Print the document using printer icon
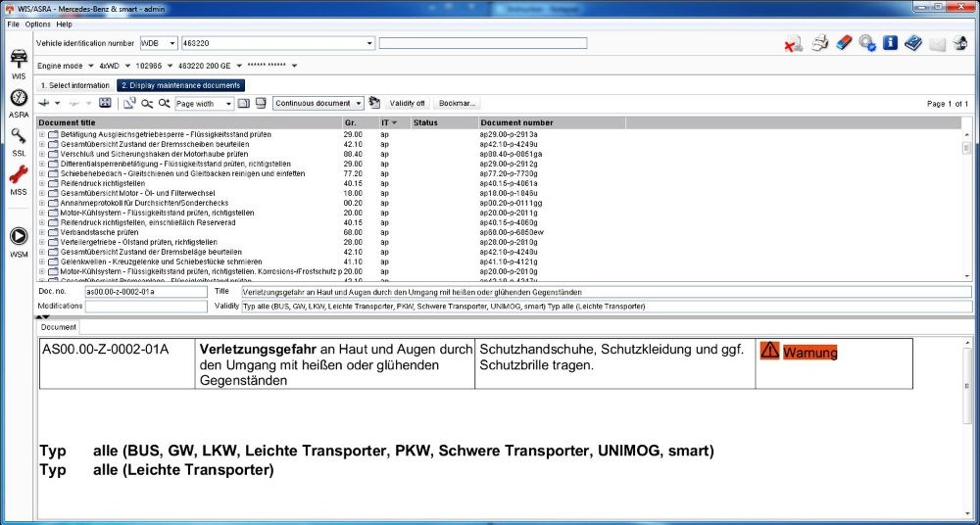This screenshot has height=525, width=980. [x=820, y=43]
